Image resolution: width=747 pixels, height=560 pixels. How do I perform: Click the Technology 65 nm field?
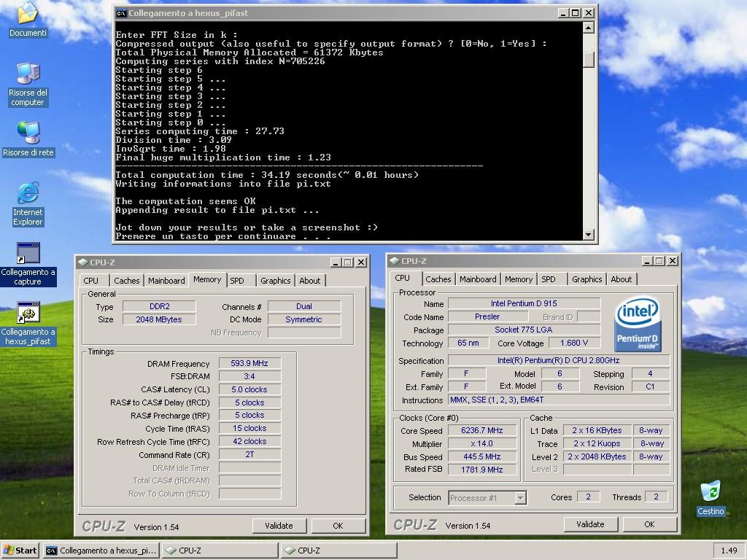(x=468, y=343)
